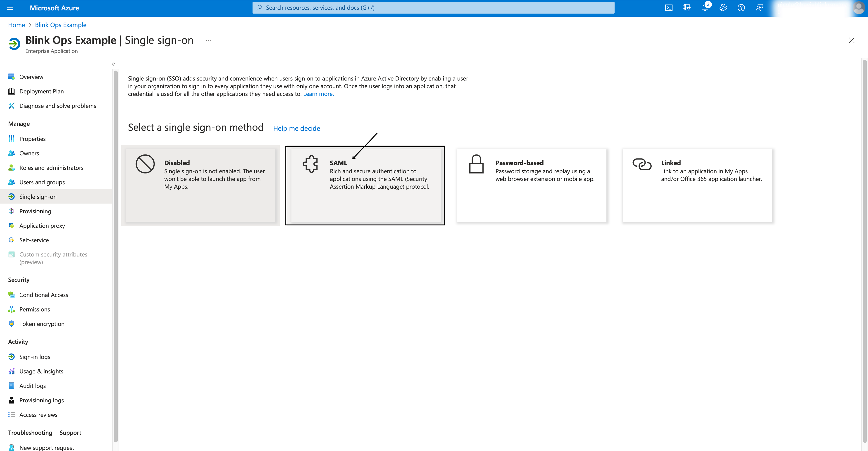This screenshot has height=451, width=868.
Task: Collapse the left sidebar menu
Action: click(x=114, y=64)
